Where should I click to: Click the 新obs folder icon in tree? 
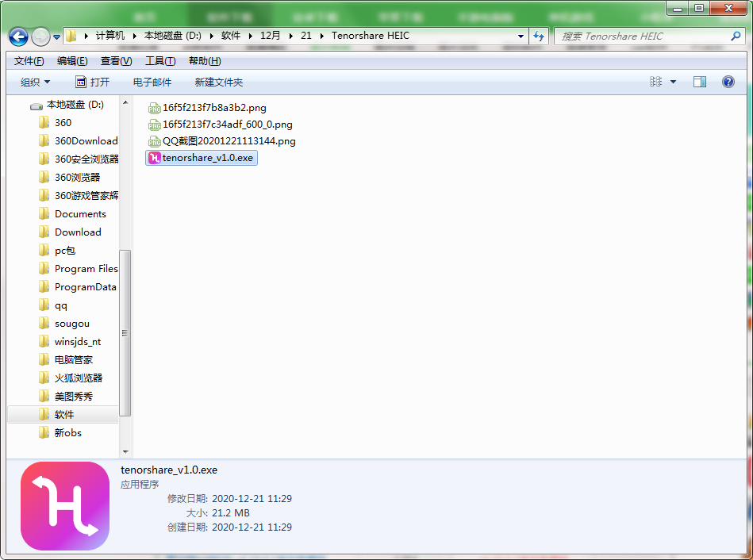point(44,432)
